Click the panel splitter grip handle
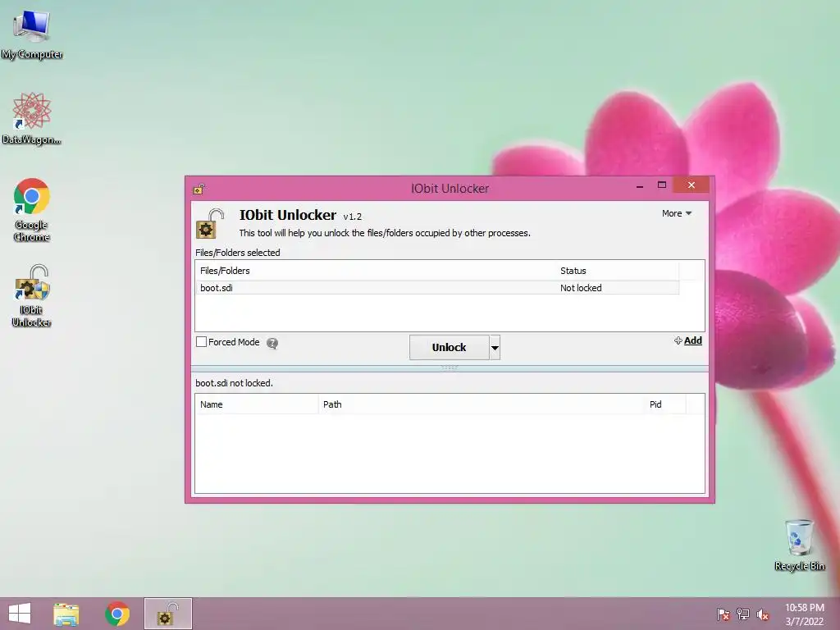Image resolution: width=840 pixels, height=630 pixels. click(449, 367)
